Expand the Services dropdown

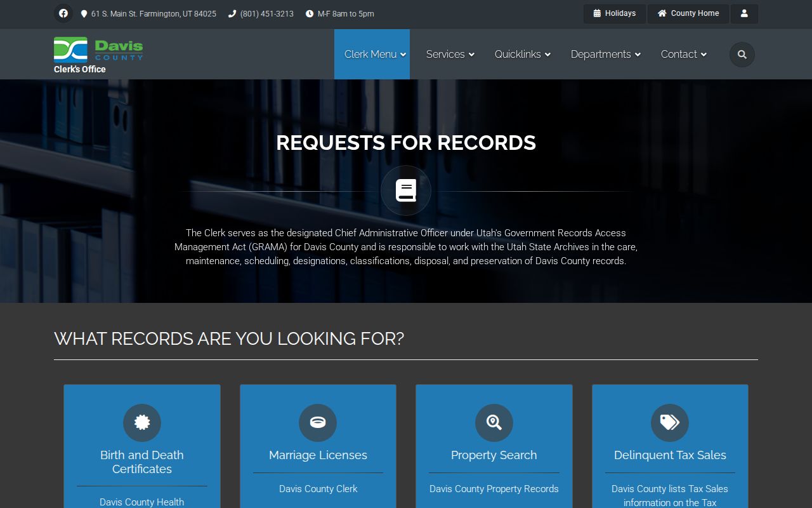[450, 55]
